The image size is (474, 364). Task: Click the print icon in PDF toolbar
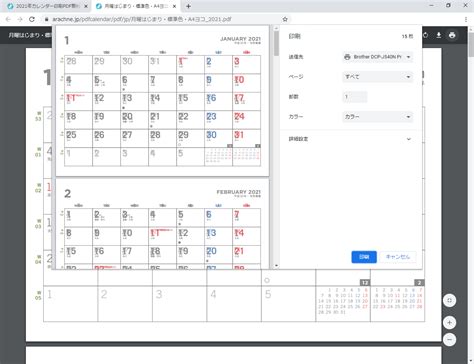click(x=452, y=35)
